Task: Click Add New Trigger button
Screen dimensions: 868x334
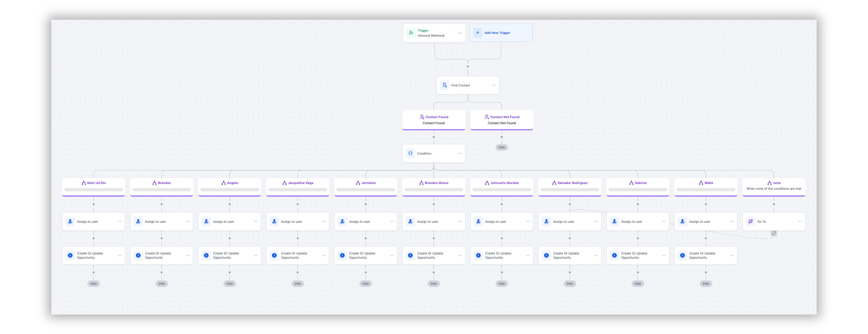Action: click(x=501, y=33)
